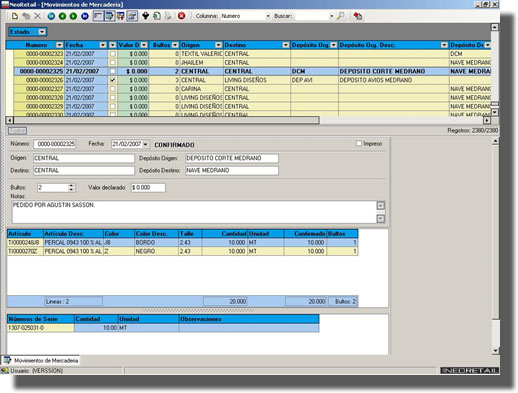Create a new record with the blank page icon
Viewport: 518px width, 393px height.
tap(15, 16)
